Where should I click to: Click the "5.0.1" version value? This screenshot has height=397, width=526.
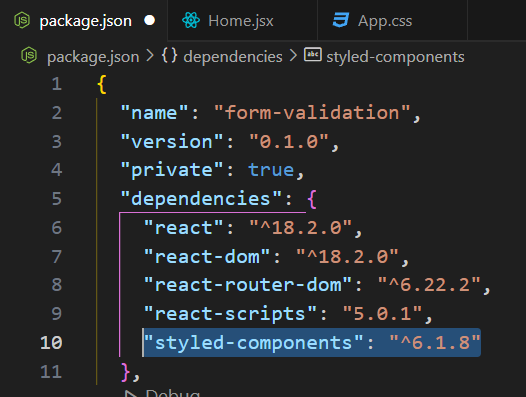(x=382, y=313)
